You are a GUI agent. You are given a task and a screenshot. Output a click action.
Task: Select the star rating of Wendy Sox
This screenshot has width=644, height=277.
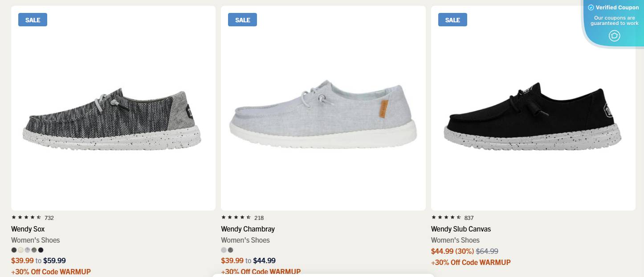click(25, 218)
